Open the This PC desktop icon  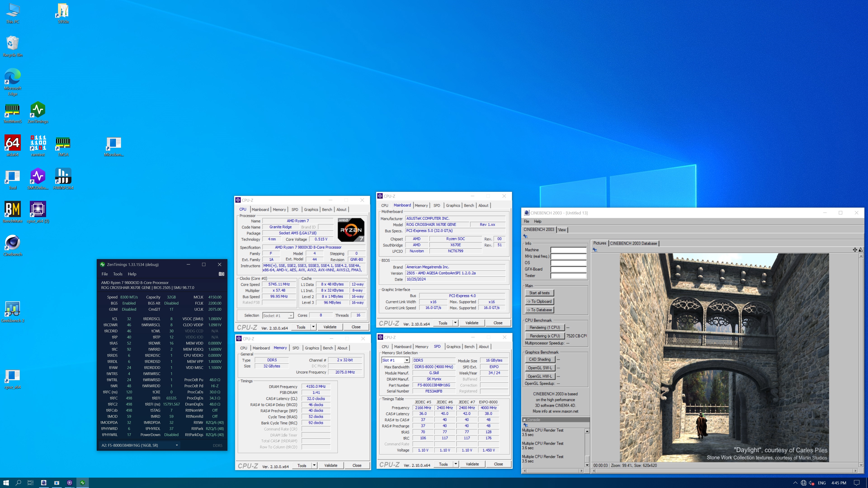point(12,13)
